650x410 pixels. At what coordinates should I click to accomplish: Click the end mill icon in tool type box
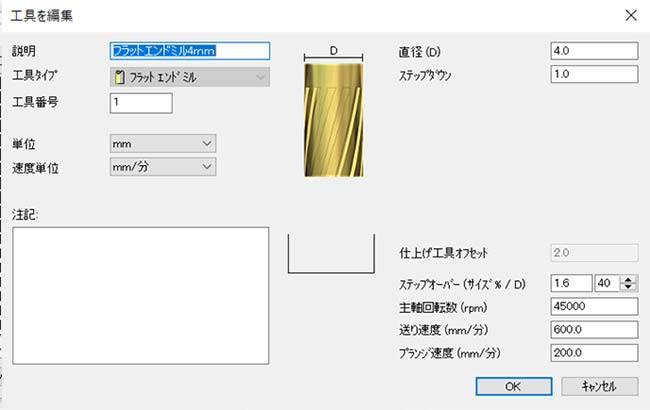click(119, 77)
